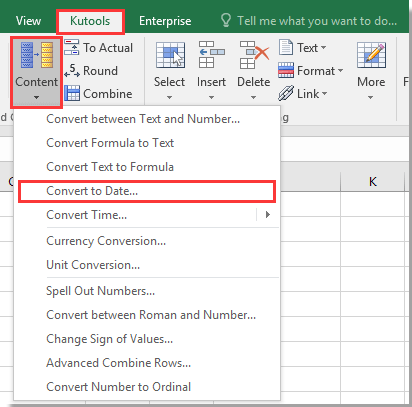Choose Convert between Text and Number
Viewport: 412px width, 407px height.
147,119
